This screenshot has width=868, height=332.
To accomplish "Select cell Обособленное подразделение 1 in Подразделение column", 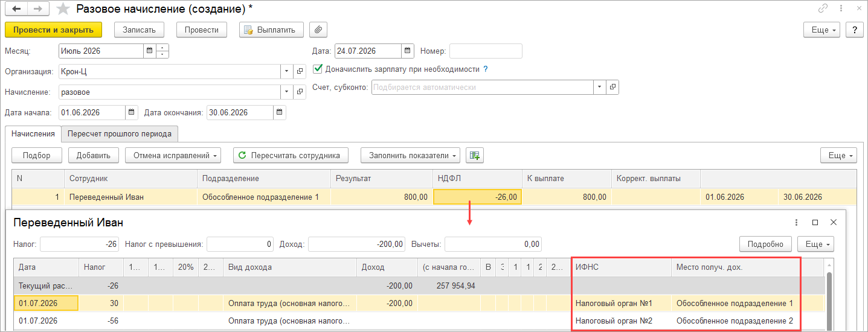I will pyautogui.click(x=263, y=197).
